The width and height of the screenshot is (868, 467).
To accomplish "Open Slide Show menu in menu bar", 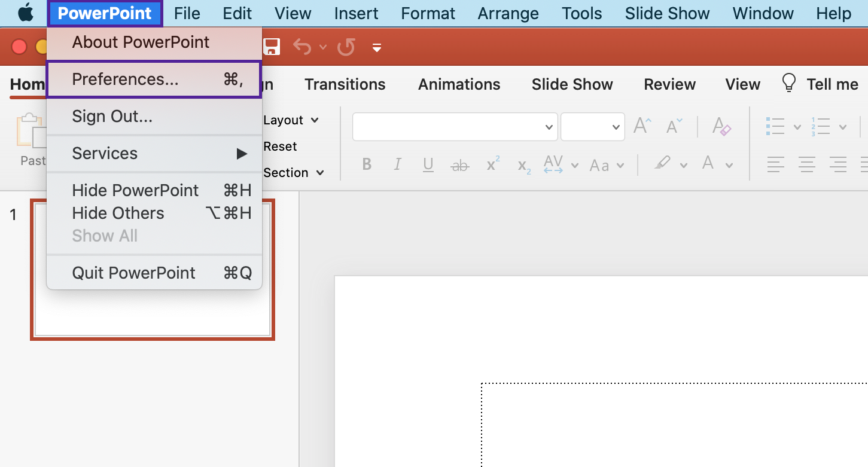I will pyautogui.click(x=668, y=13).
